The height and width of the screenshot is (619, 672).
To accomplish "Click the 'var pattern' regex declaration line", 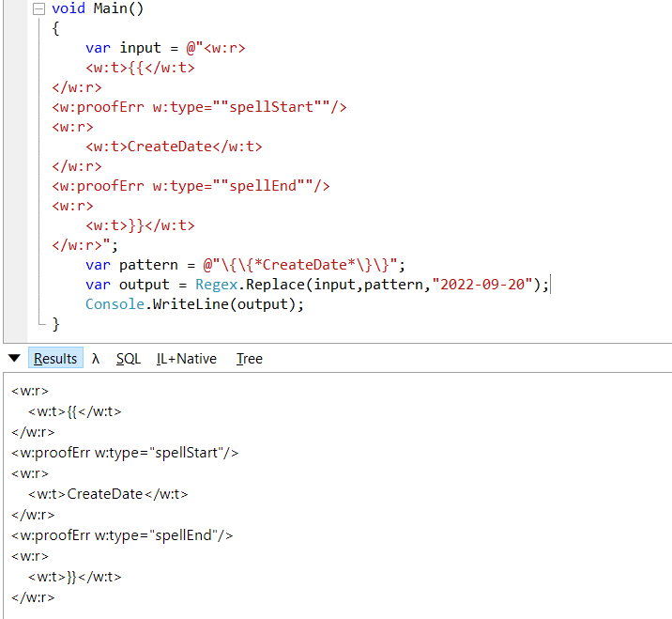I will [245, 265].
